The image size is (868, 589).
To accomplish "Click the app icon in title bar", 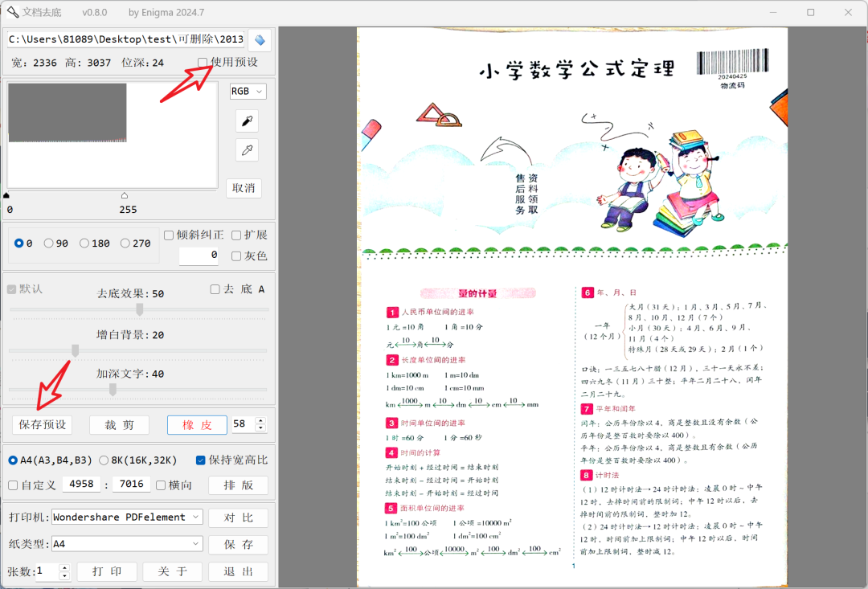I will coord(13,13).
